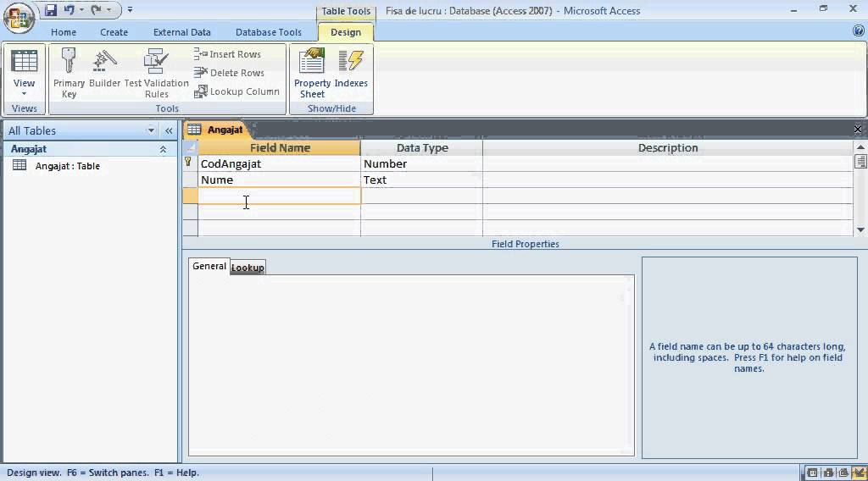The width and height of the screenshot is (868, 481).
Task: Collapse the Angajat group in the navigation pane
Action: click(x=164, y=149)
